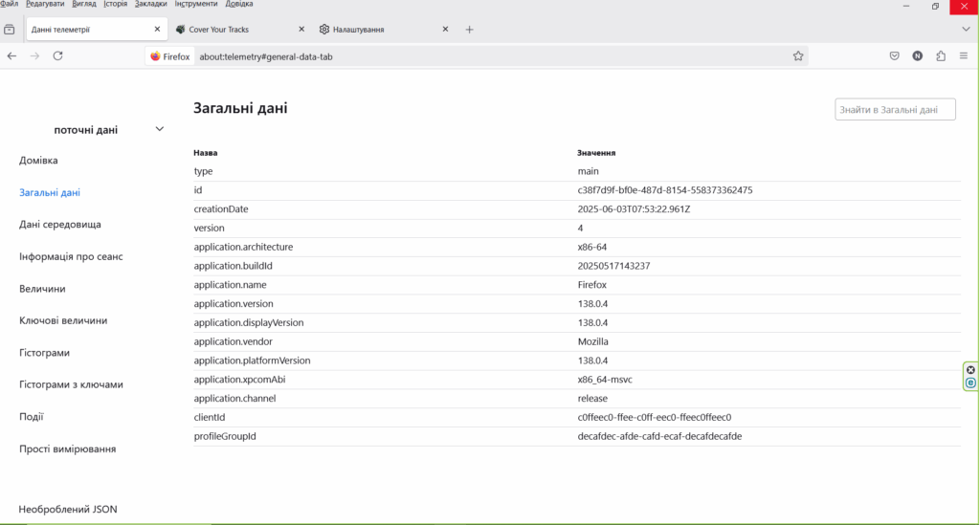Click the Значення column header

596,153
